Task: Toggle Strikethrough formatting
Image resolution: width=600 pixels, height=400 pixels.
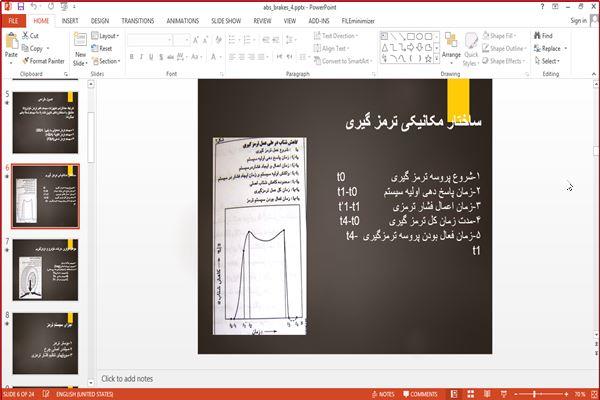Action: [x=170, y=57]
